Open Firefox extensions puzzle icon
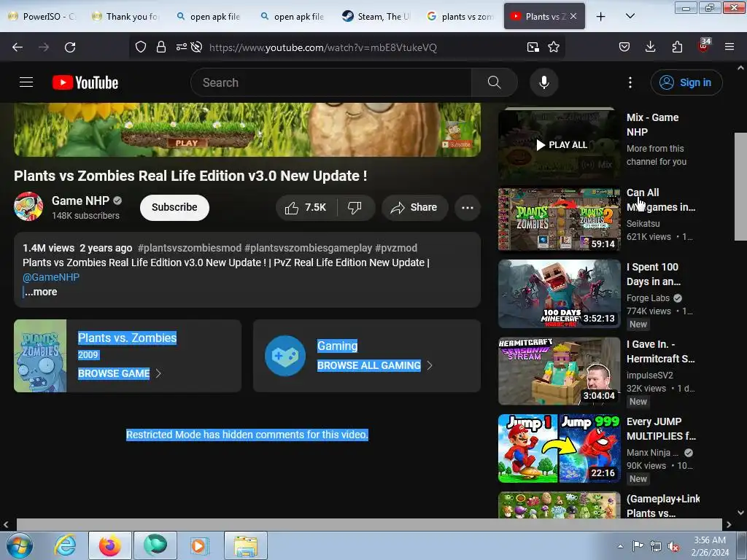The width and height of the screenshot is (747, 560). (x=677, y=47)
